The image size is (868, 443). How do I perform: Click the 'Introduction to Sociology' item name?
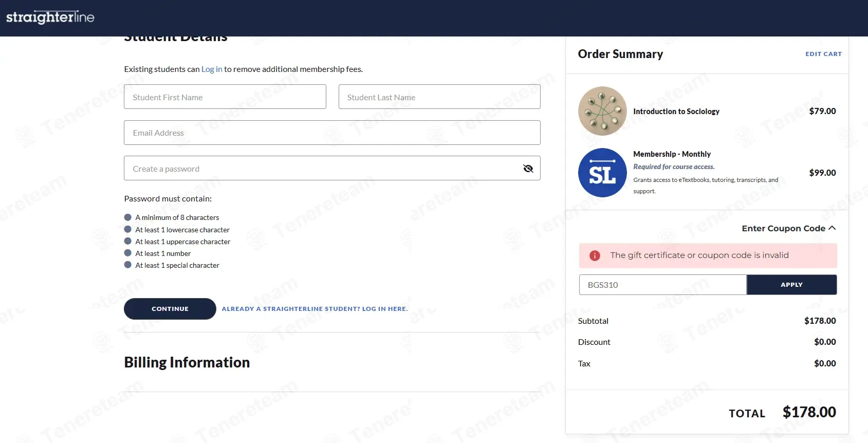(x=676, y=111)
